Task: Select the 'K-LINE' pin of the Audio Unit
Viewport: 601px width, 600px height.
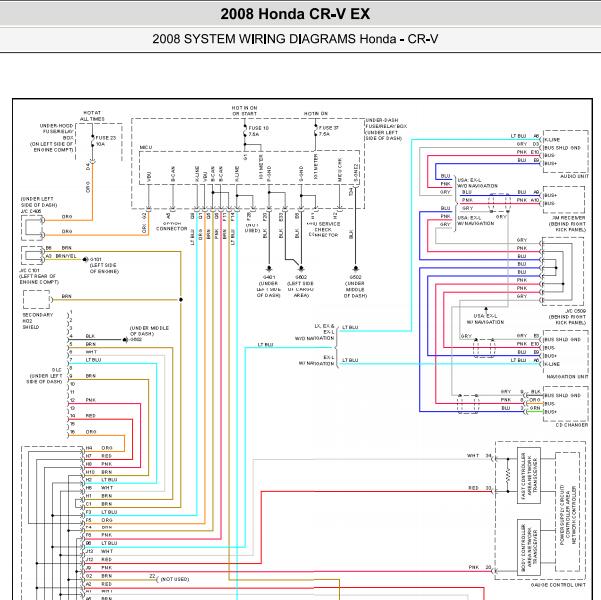Action: (x=552, y=140)
